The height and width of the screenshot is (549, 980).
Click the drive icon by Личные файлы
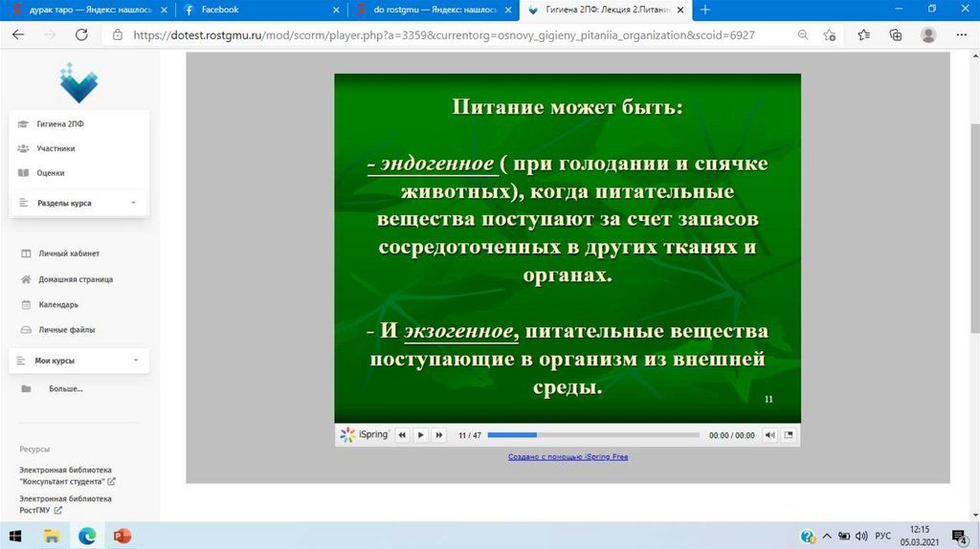coord(26,329)
